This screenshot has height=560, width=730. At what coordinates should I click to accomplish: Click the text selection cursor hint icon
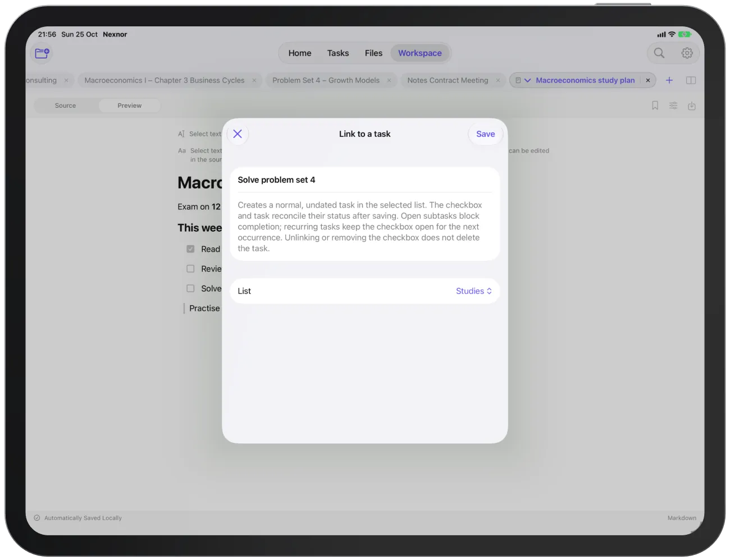(181, 134)
